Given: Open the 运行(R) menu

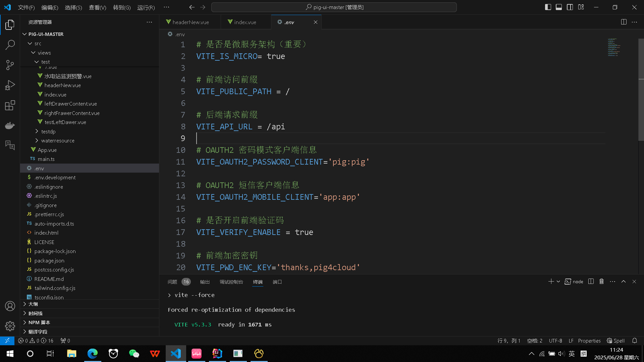Looking at the screenshot, I should point(146,7).
